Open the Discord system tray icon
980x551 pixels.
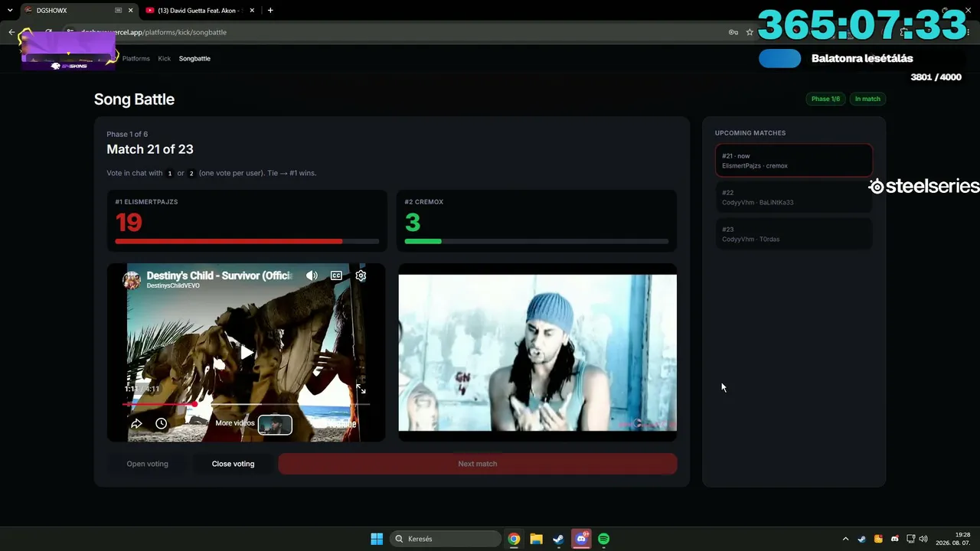[894, 539]
